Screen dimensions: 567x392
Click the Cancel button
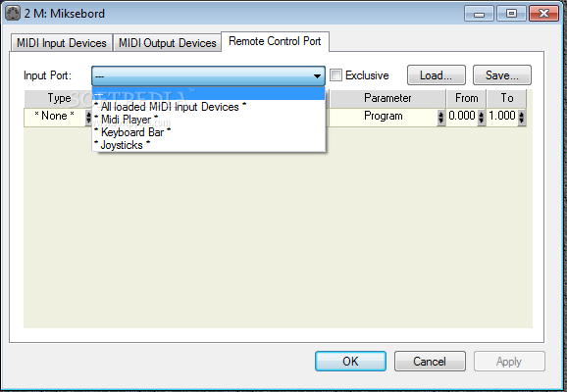430,362
